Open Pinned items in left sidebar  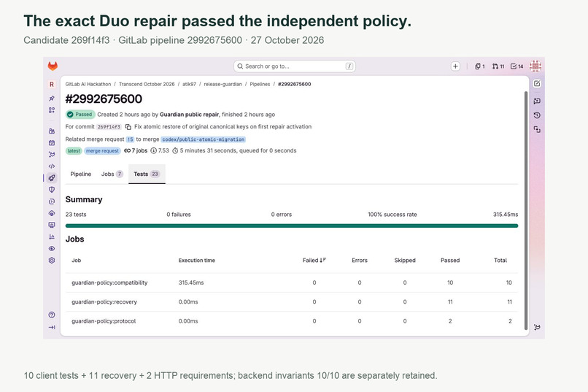(52, 99)
